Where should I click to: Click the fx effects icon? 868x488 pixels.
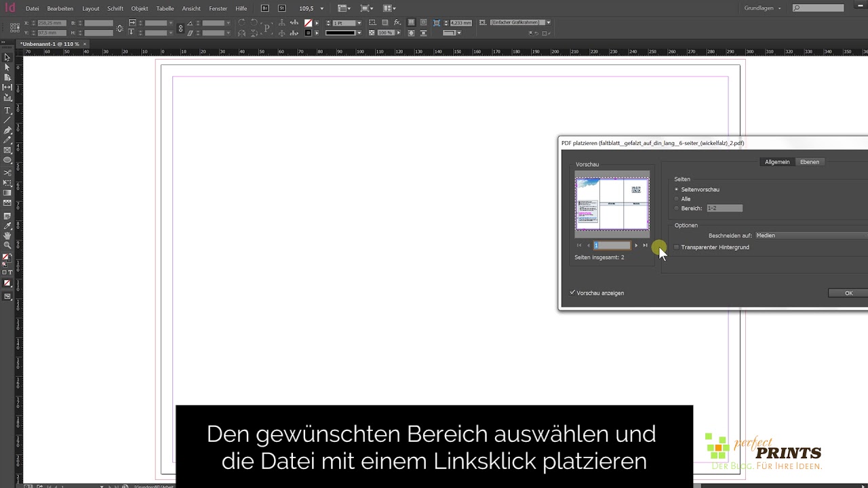pyautogui.click(x=397, y=22)
